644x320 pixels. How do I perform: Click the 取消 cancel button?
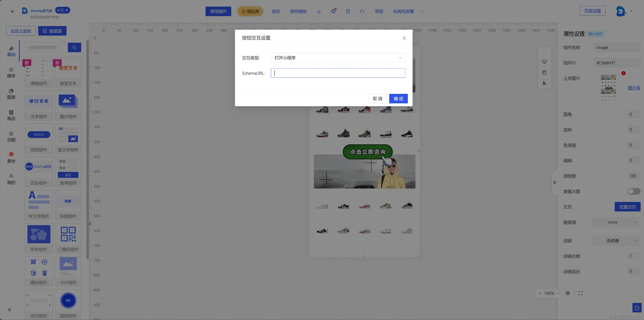tap(377, 99)
